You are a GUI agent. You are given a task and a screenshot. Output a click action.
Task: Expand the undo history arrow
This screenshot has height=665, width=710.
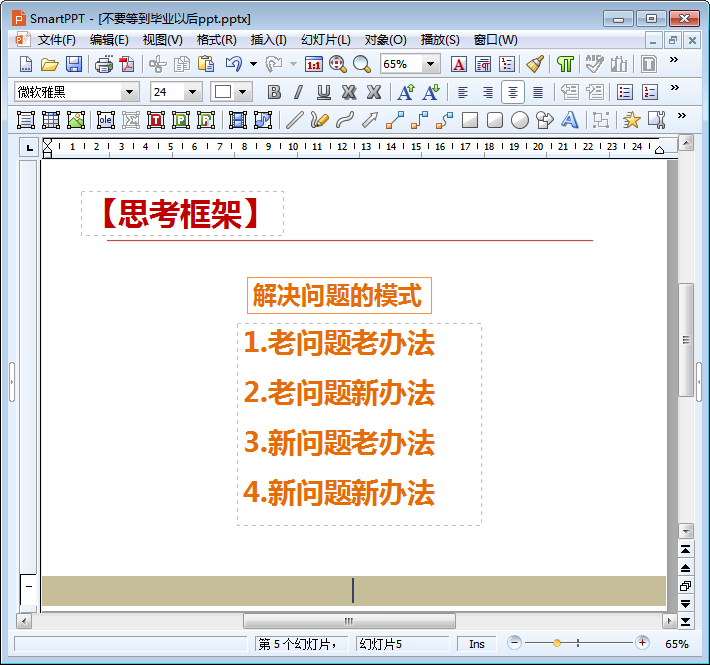click(254, 64)
